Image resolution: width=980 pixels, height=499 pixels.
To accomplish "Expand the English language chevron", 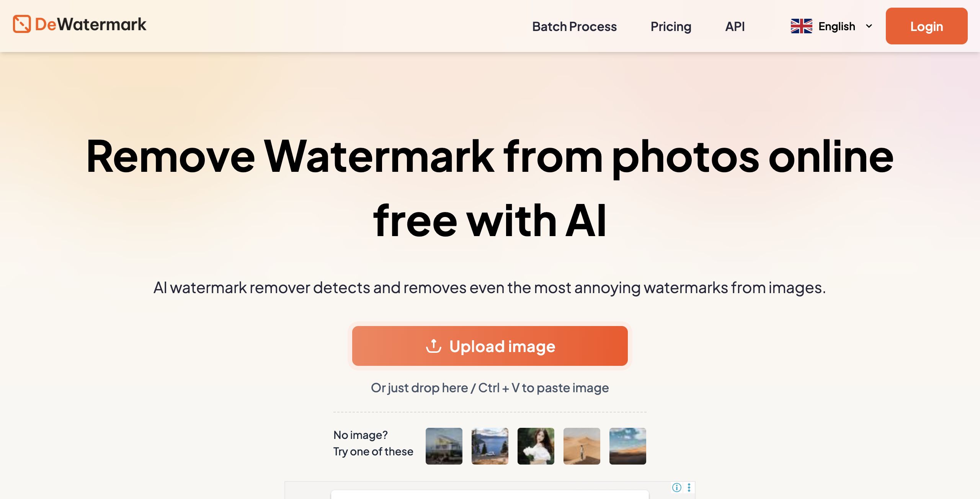I will click(869, 26).
